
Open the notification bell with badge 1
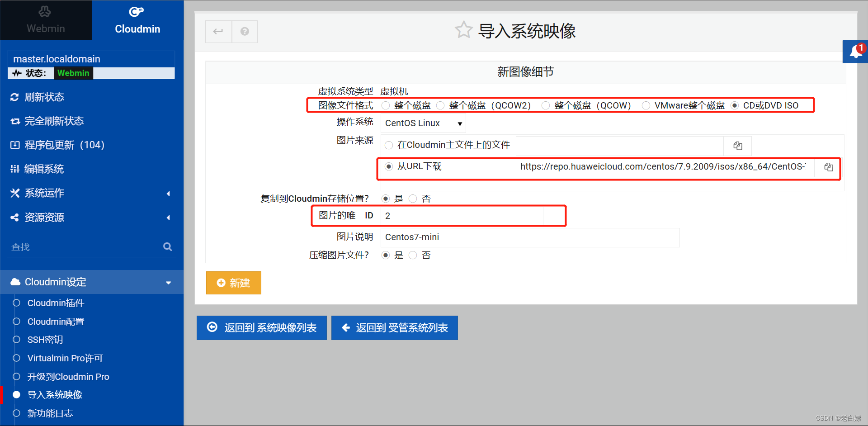click(x=856, y=51)
